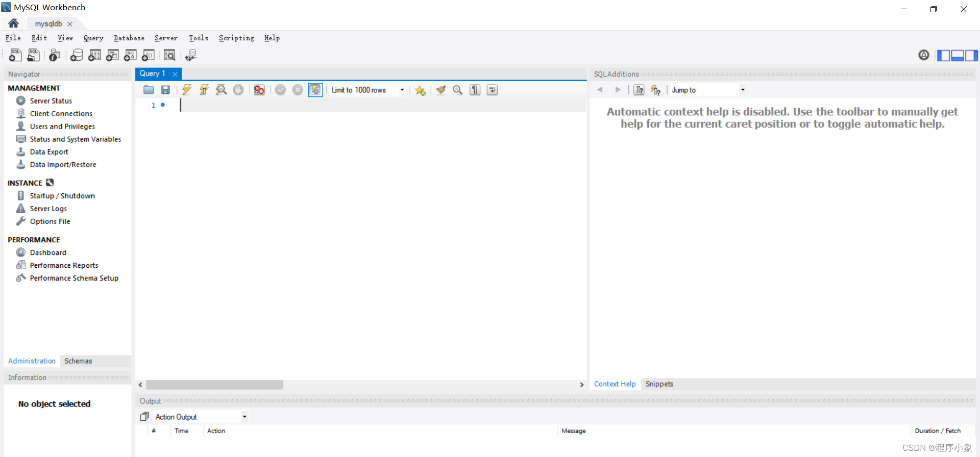Viewport: 980px width, 457px height.
Task: Create a new schema in server
Action: 77,55
